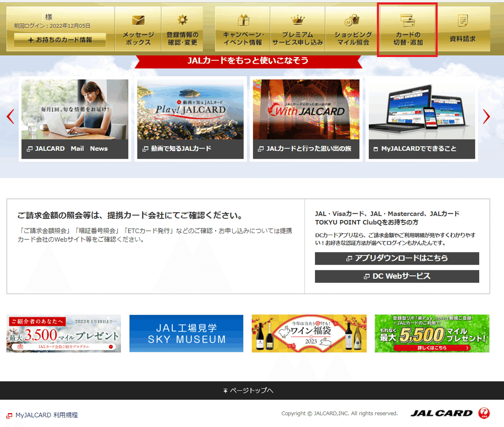Image resolution: width=504 pixels, height=427 pixels.
Task: Open カードの切替・追加 highlighted item
Action: 407,29
